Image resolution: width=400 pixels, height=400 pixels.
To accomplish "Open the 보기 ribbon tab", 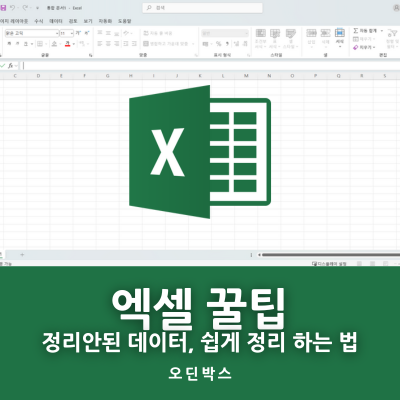I will click(88, 21).
